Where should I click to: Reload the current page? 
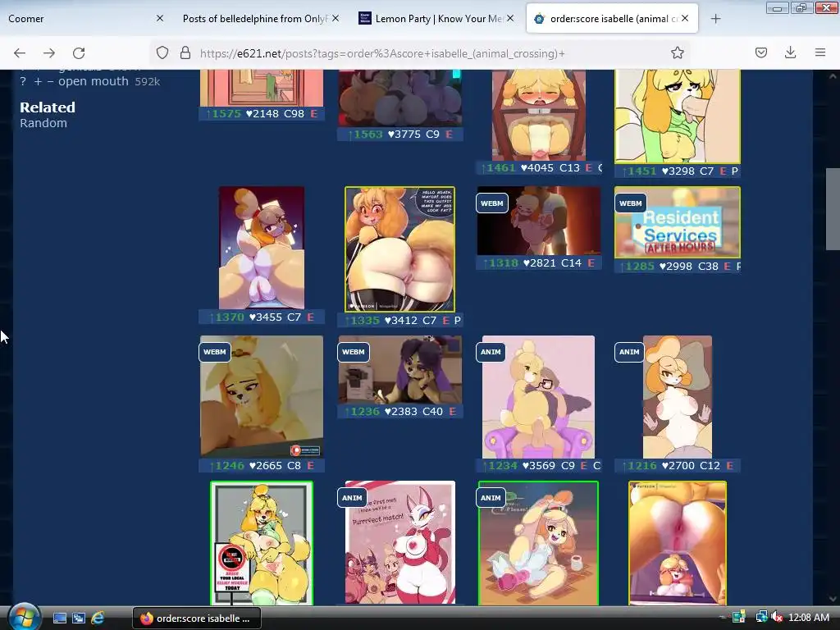[x=79, y=53]
